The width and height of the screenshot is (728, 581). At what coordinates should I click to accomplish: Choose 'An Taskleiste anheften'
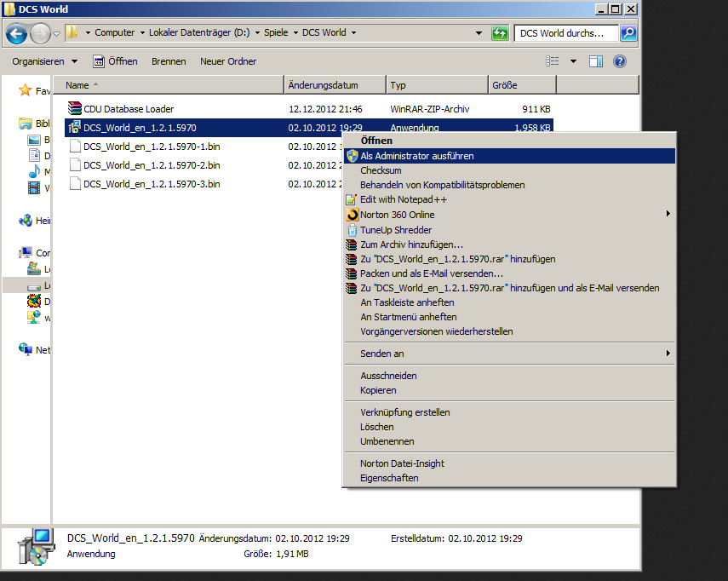[509, 302]
